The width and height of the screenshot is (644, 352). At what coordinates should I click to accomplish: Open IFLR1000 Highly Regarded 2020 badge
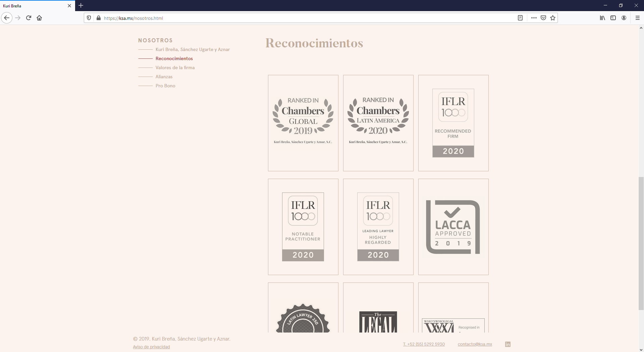(x=378, y=227)
